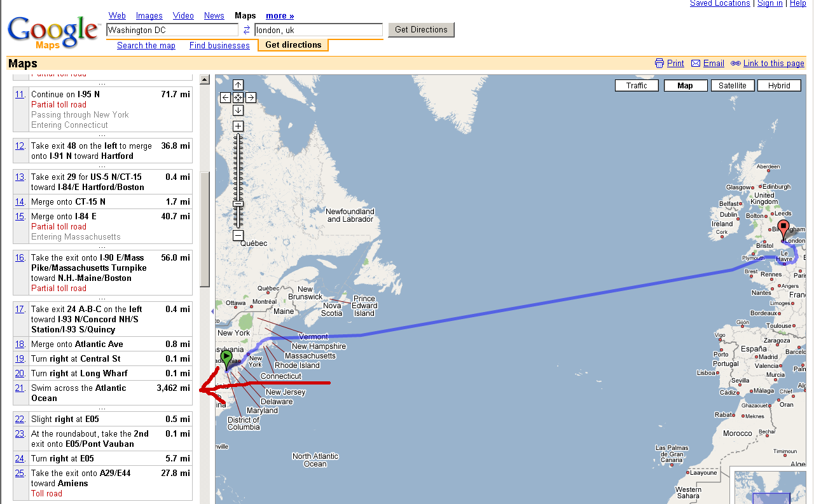The height and width of the screenshot is (504, 814).
Task: Click the Print link
Action: click(675, 64)
